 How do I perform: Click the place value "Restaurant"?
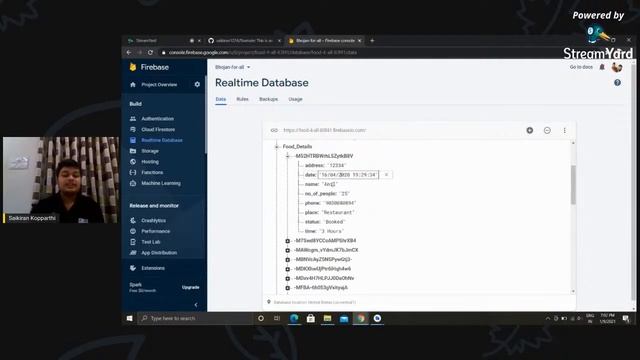click(338, 212)
